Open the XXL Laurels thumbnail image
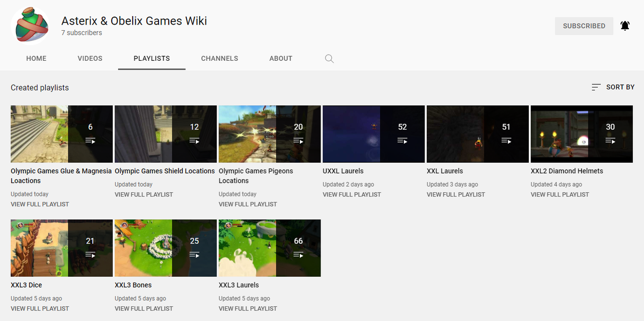 [x=477, y=134]
